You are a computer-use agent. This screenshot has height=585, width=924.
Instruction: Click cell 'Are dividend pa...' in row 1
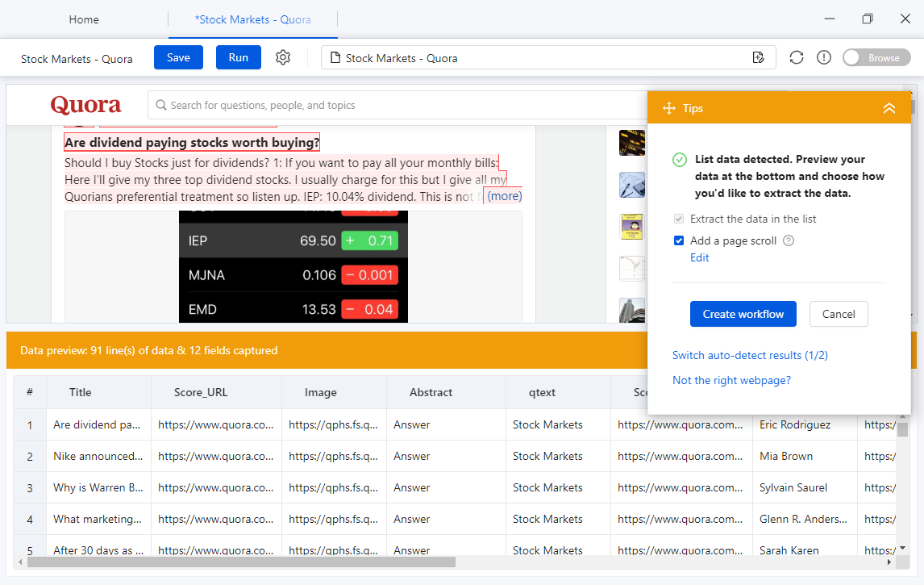tap(98, 424)
